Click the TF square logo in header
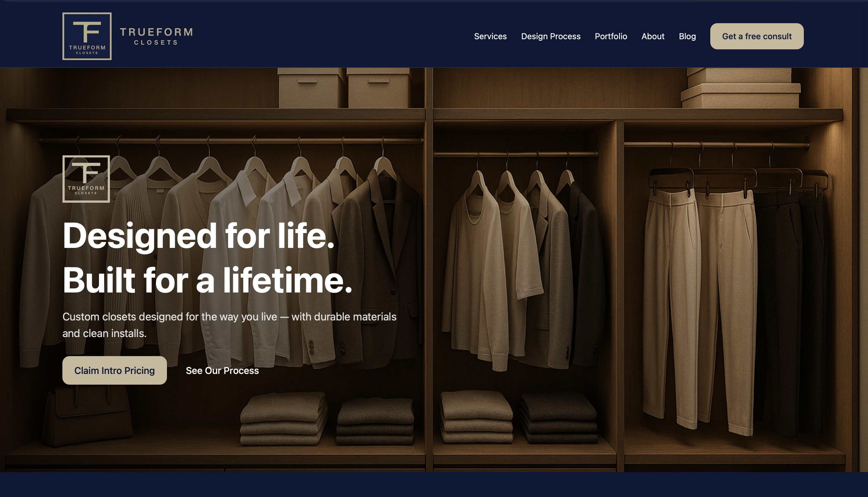The width and height of the screenshot is (868, 497). click(87, 36)
